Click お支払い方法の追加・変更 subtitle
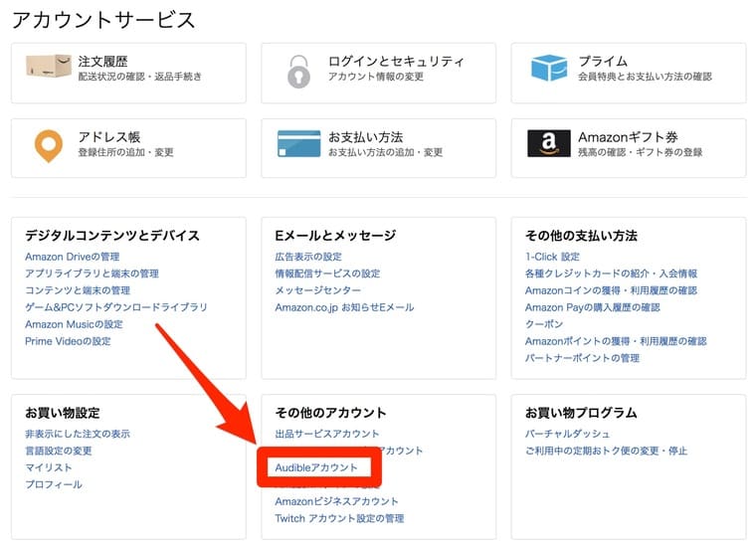Image resolution: width=756 pixels, height=550 pixels. (385, 152)
